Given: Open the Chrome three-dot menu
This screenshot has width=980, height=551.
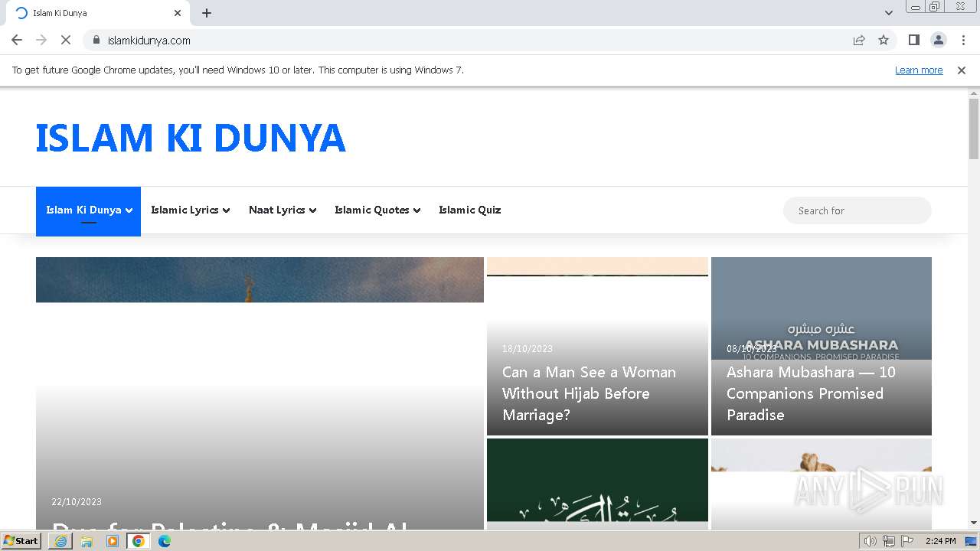Looking at the screenshot, I should click(963, 40).
